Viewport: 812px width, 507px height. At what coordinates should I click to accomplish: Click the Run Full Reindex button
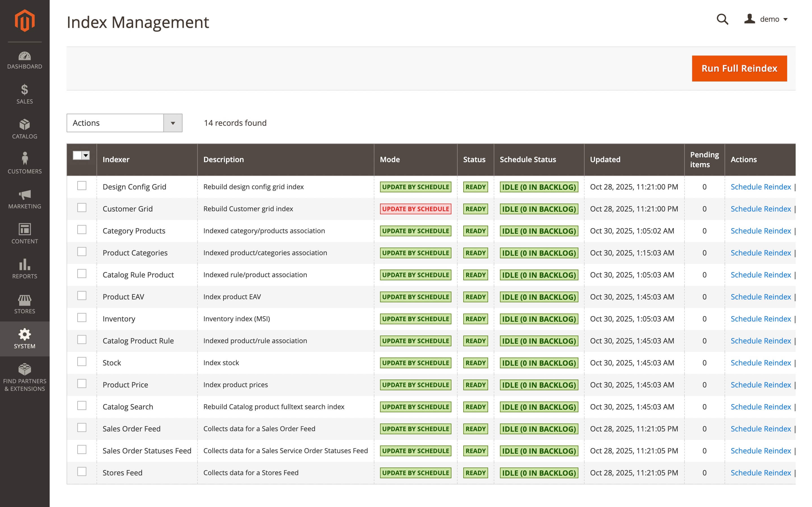pos(739,69)
